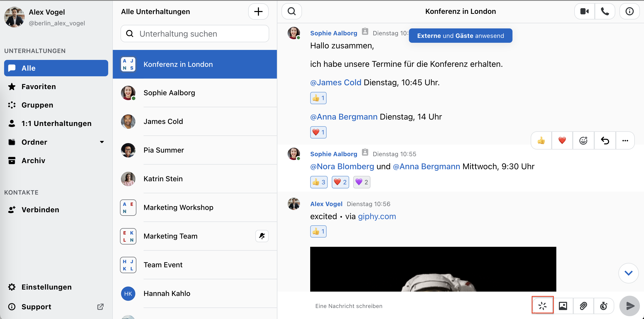Click @Anna Bergmann mention in Dienstag 14 Uhr line
This screenshot has width=644, height=319.
pos(344,117)
